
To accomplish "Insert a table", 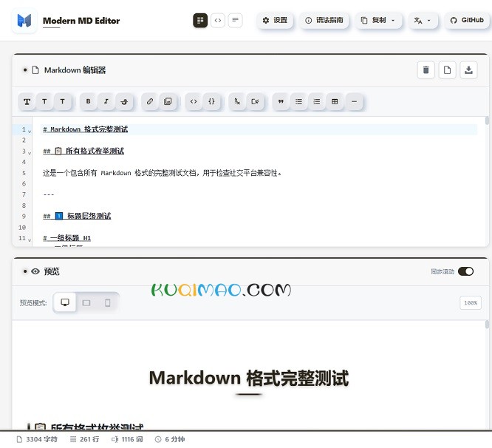I will click(335, 101).
